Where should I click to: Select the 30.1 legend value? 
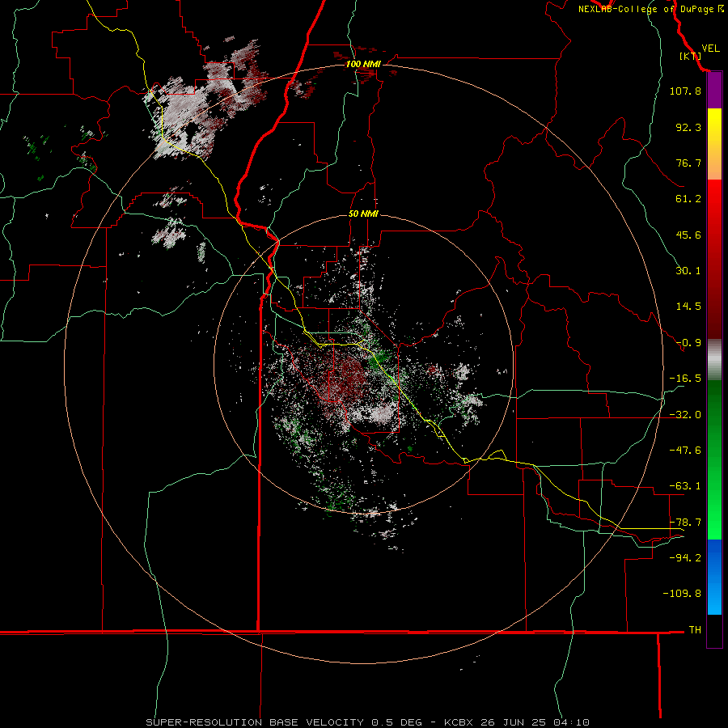pyautogui.click(x=688, y=271)
